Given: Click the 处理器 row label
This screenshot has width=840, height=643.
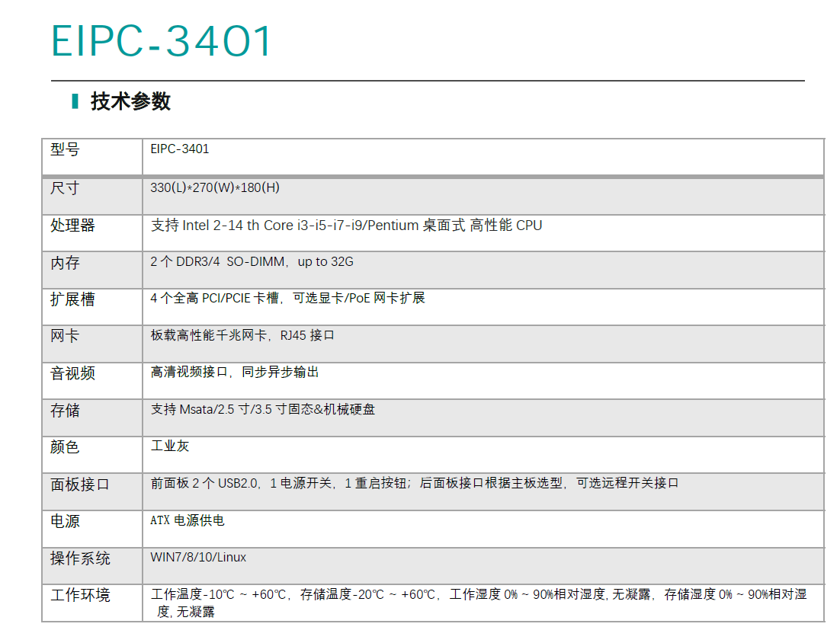Looking at the screenshot, I should [72, 226].
